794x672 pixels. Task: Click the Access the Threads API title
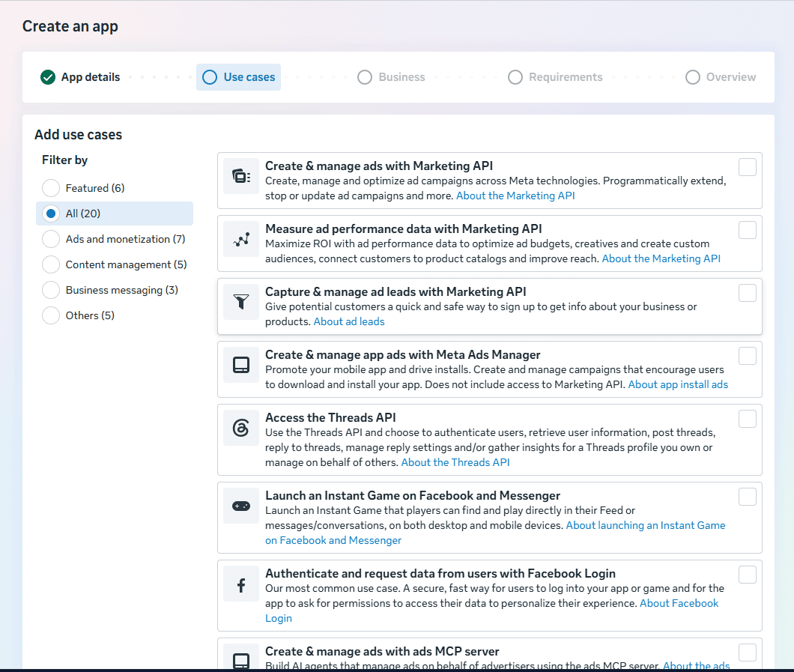pyautogui.click(x=330, y=418)
